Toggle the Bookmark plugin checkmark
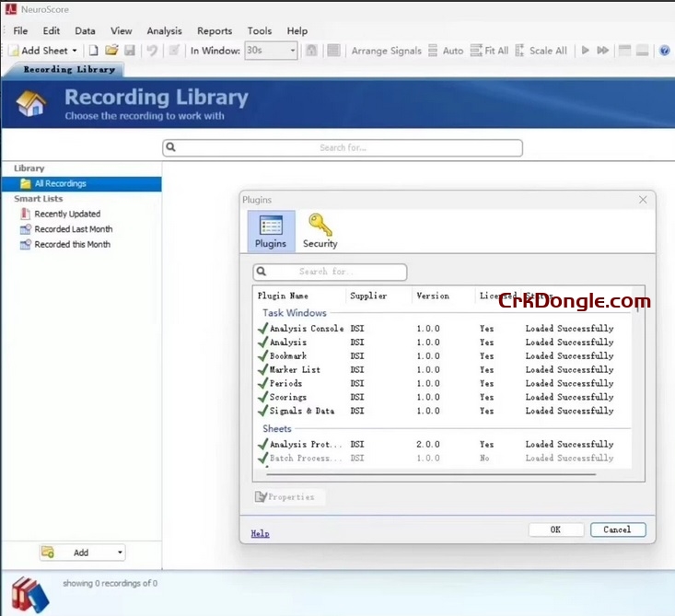The image size is (675, 616). pyautogui.click(x=262, y=355)
